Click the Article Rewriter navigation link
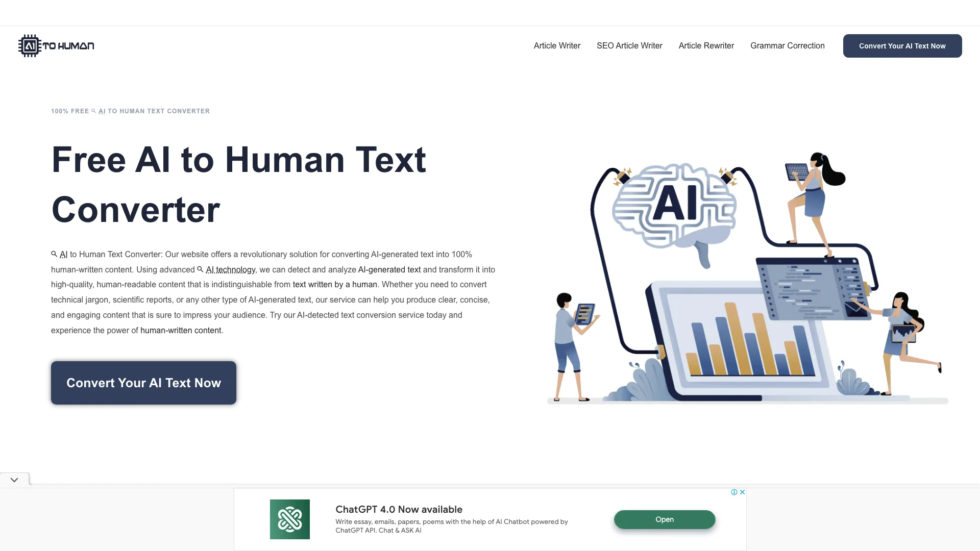Screen dimensions: 980x551 point(706,46)
